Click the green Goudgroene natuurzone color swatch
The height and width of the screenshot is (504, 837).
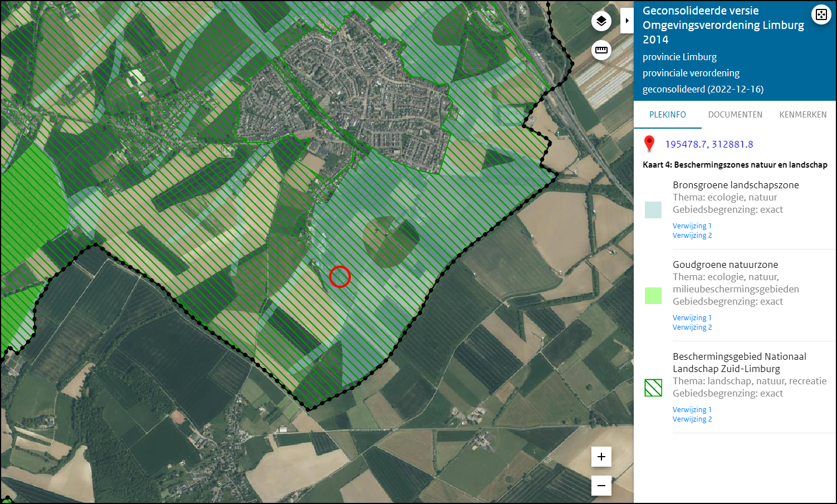click(653, 295)
